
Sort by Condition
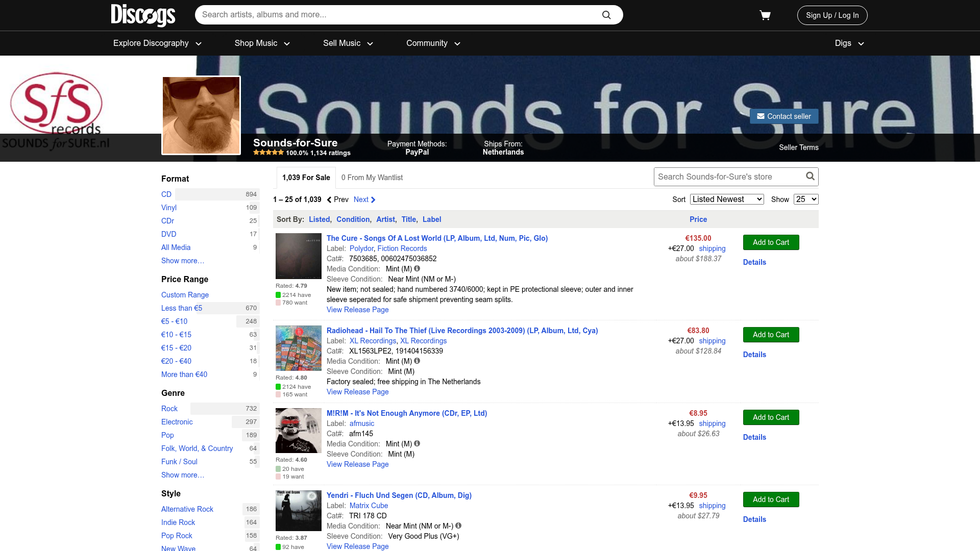(353, 219)
